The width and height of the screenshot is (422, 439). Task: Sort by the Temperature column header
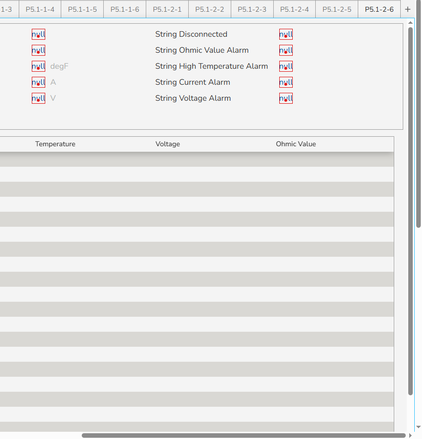click(x=55, y=144)
